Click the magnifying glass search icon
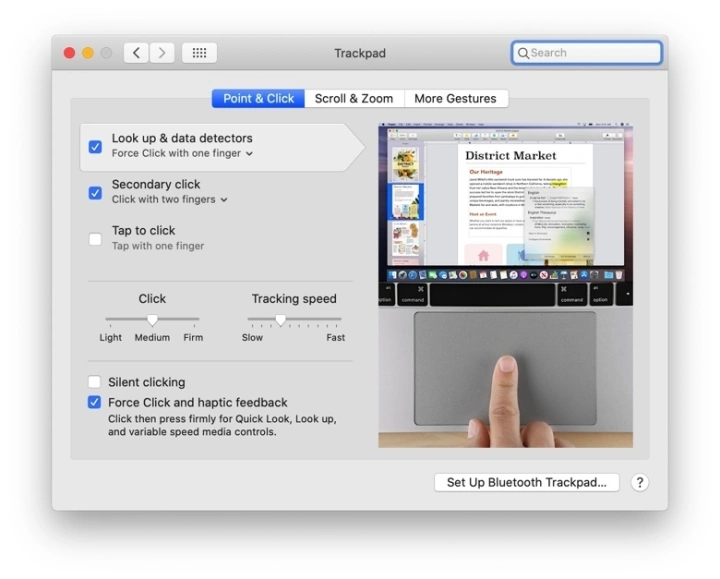Screen dimensions: 720x579 point(522,53)
